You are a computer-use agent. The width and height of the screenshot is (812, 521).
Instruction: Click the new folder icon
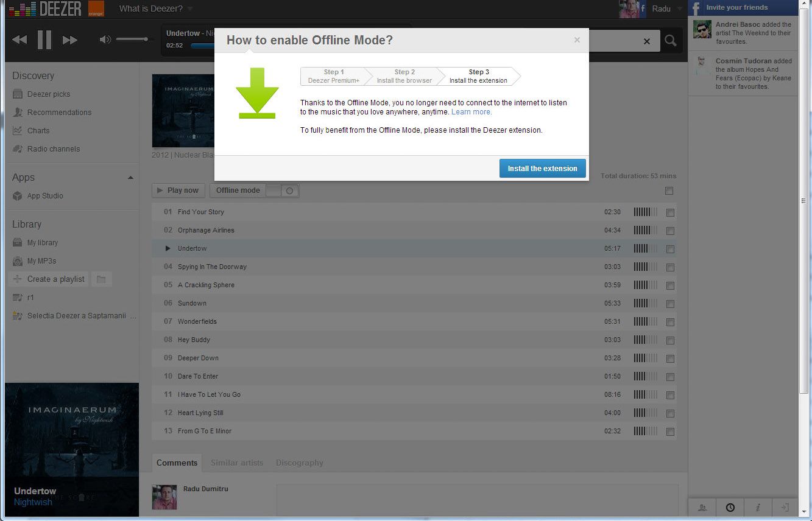[102, 279]
